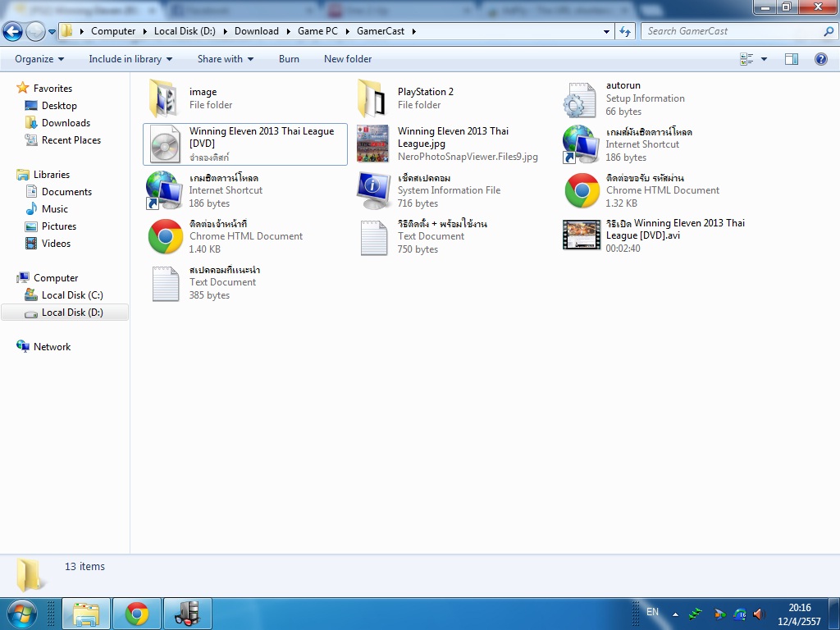Go back with the Back arrow button
This screenshot has height=630, width=840.
point(12,32)
